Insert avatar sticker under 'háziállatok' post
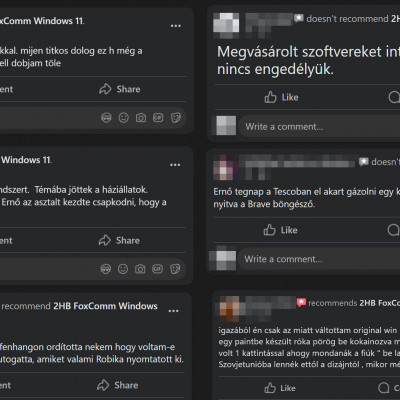 (106, 269)
